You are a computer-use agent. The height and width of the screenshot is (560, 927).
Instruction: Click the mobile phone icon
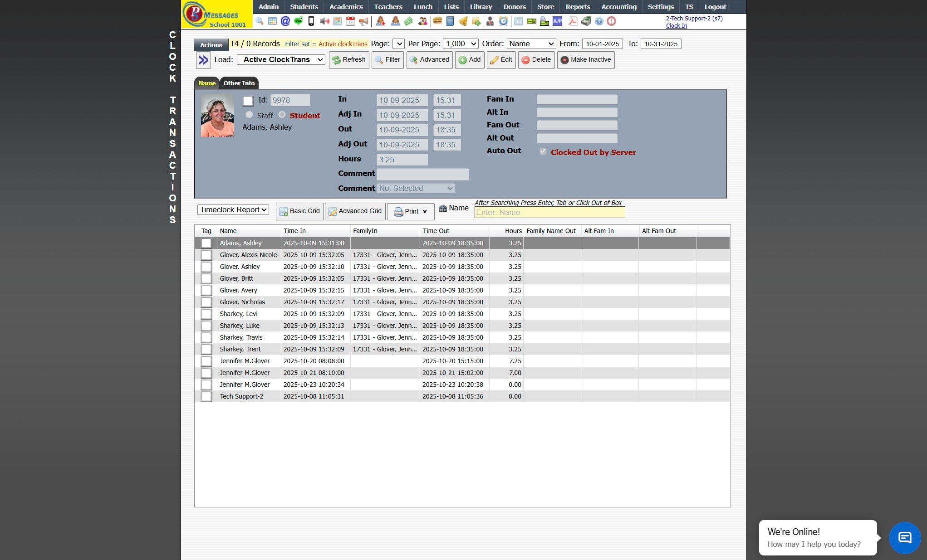pyautogui.click(x=311, y=21)
